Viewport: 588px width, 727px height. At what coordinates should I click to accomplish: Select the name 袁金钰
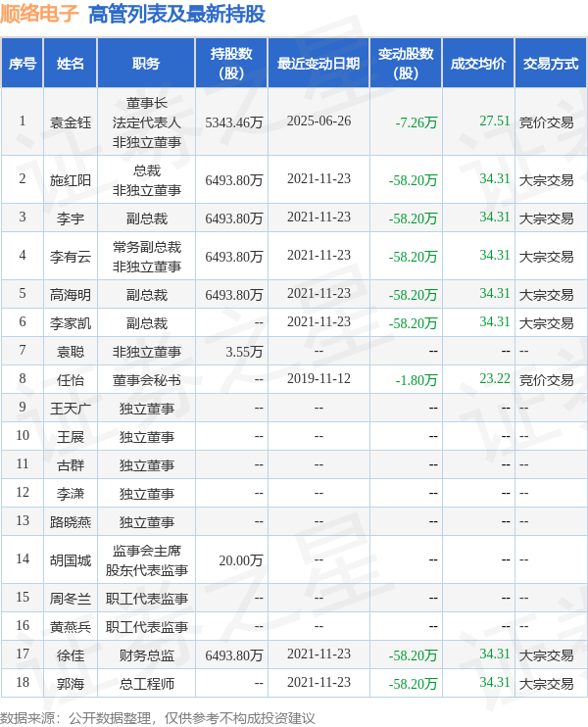pyautogui.click(x=71, y=122)
